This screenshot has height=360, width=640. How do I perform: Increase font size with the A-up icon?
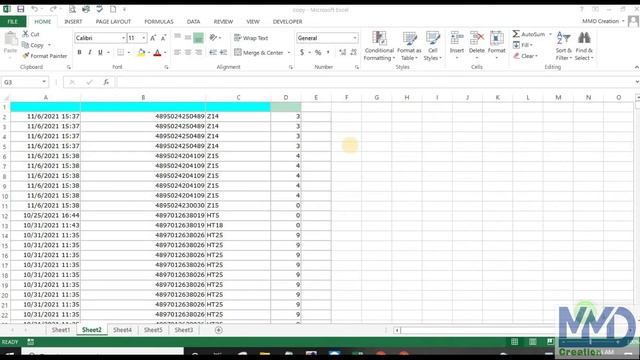pyautogui.click(x=153, y=38)
